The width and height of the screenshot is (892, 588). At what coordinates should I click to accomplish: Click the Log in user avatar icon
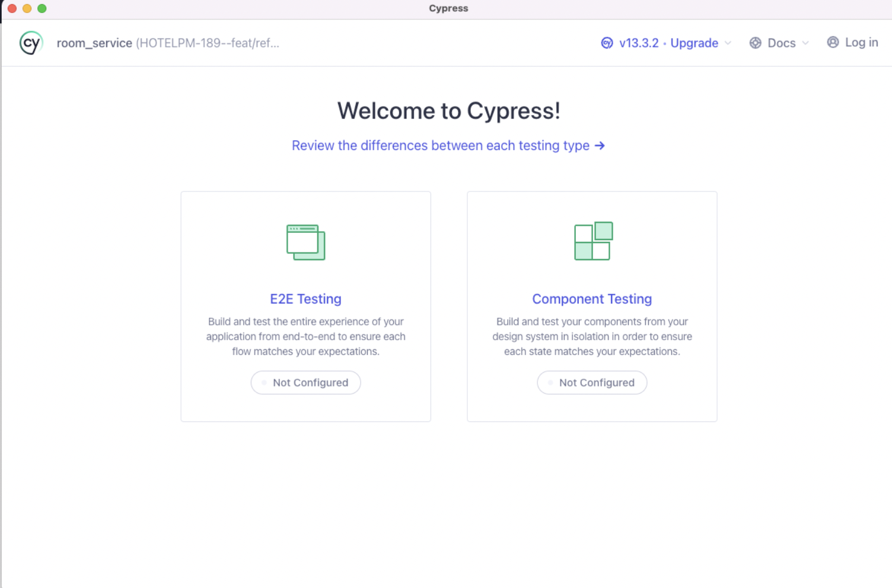(x=833, y=42)
